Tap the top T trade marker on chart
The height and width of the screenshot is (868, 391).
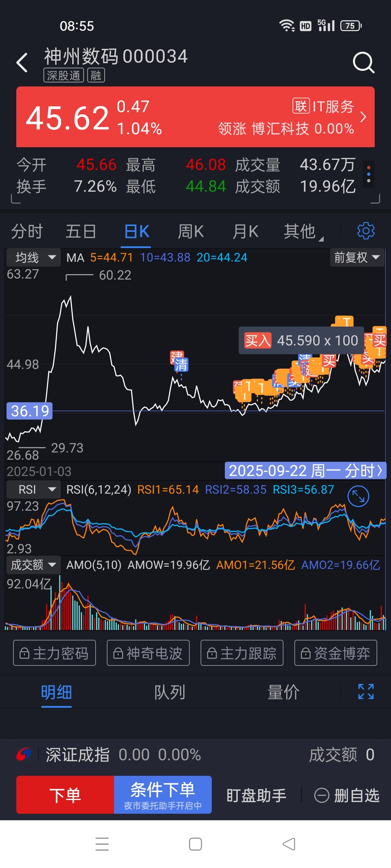pos(344,321)
